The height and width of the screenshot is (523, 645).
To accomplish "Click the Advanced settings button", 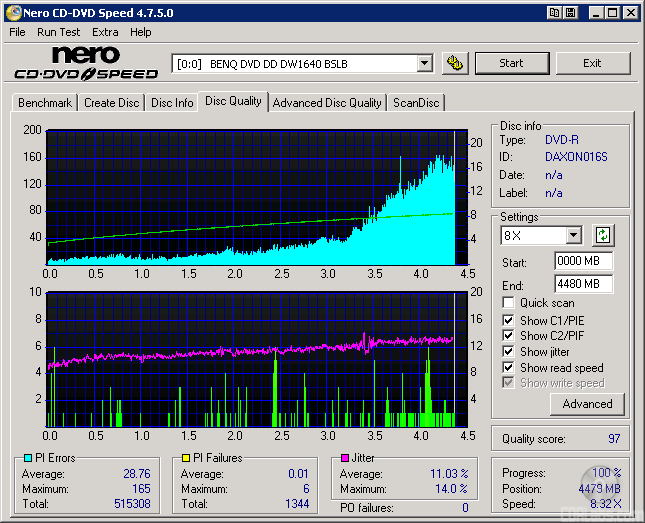I will click(x=587, y=404).
